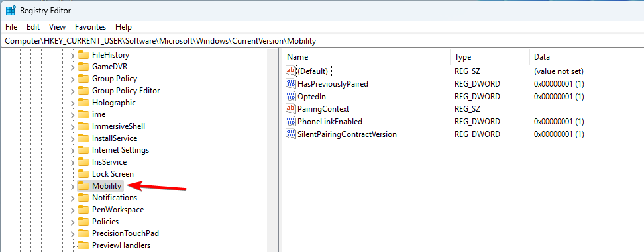Click REG_SZ type of PairingContext row
Image resolution: width=644 pixels, height=252 pixels.
tap(467, 109)
